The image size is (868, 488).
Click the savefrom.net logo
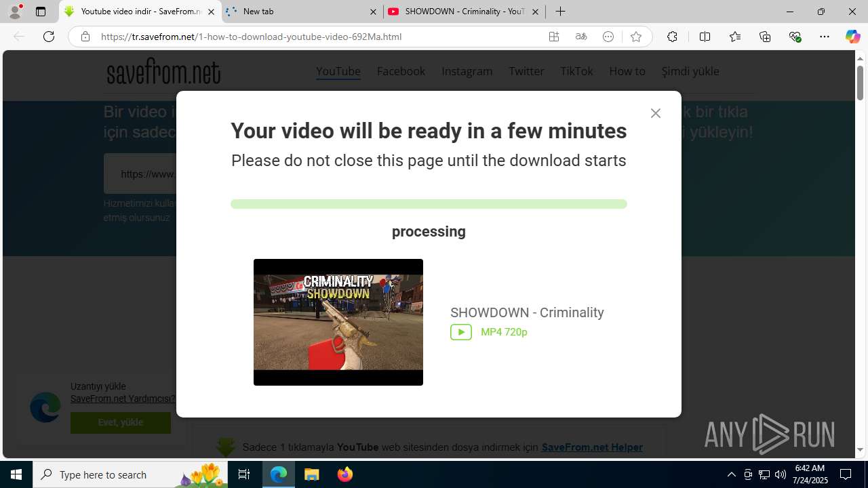(163, 72)
